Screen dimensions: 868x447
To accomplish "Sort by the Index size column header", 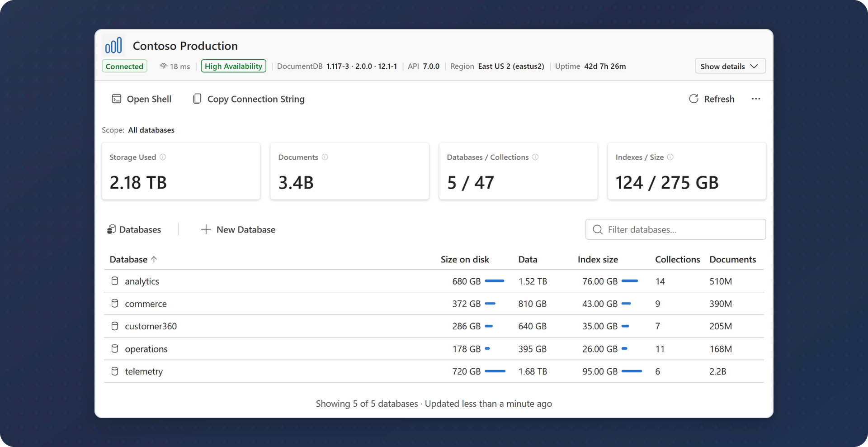I will tap(598, 259).
